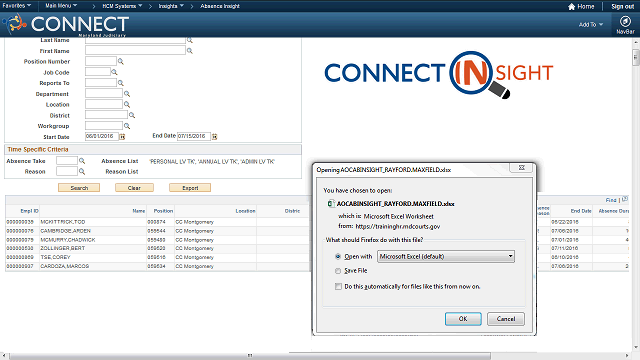Open the Job Code lookup icon
640x360 pixels.
point(114,72)
